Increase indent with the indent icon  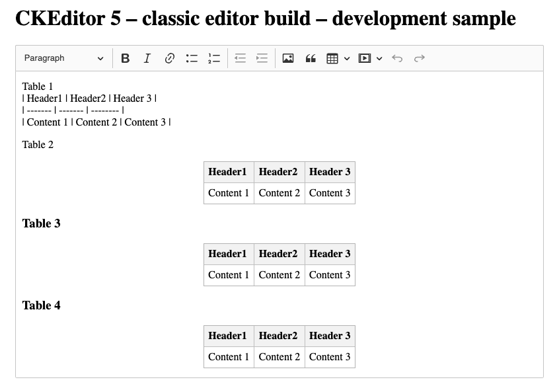coord(262,58)
